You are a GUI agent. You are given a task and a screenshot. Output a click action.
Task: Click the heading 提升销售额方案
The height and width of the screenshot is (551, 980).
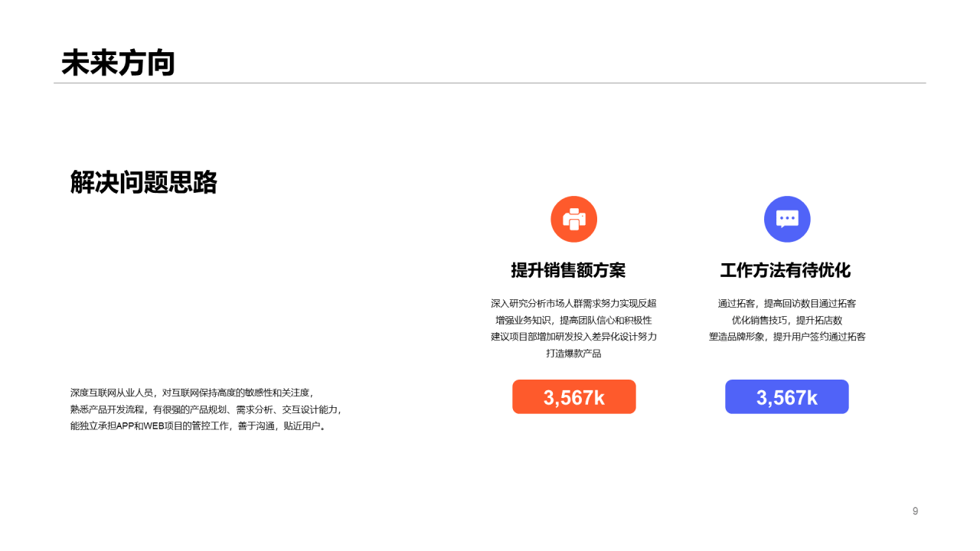coord(568,270)
